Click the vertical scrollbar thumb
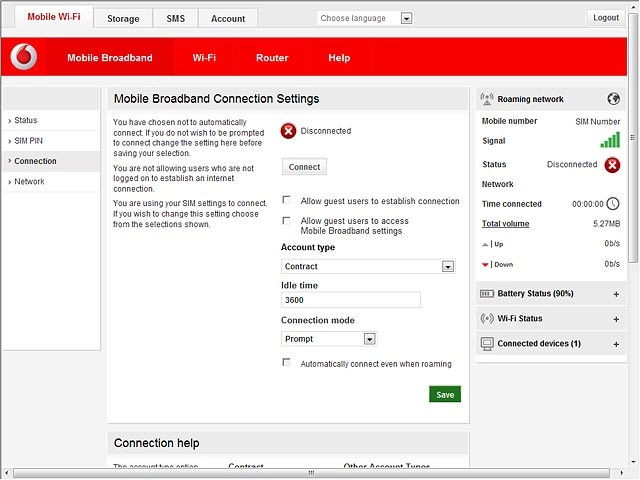 point(633,138)
